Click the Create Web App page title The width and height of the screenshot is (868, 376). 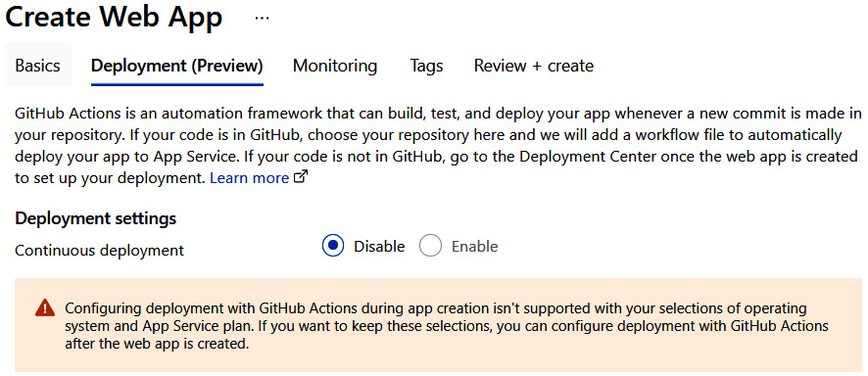pos(114,18)
